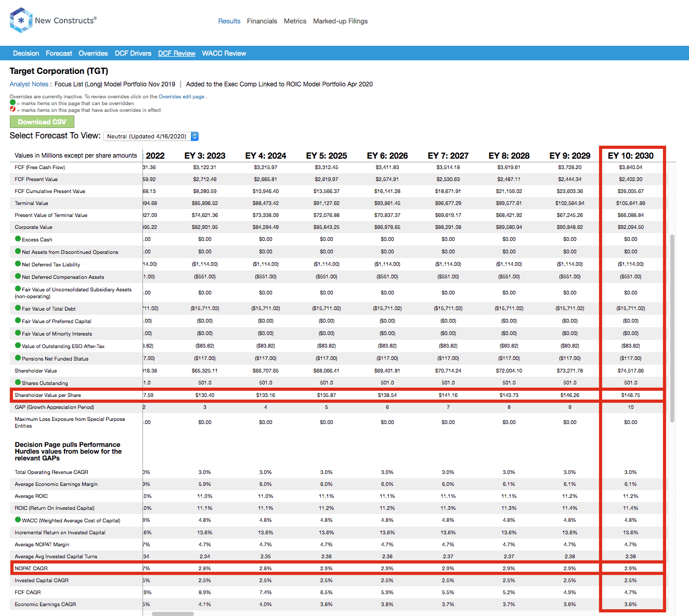Click the Invested Capital CAGR row label
Viewport: 689px width, 616px height.
pos(42,581)
